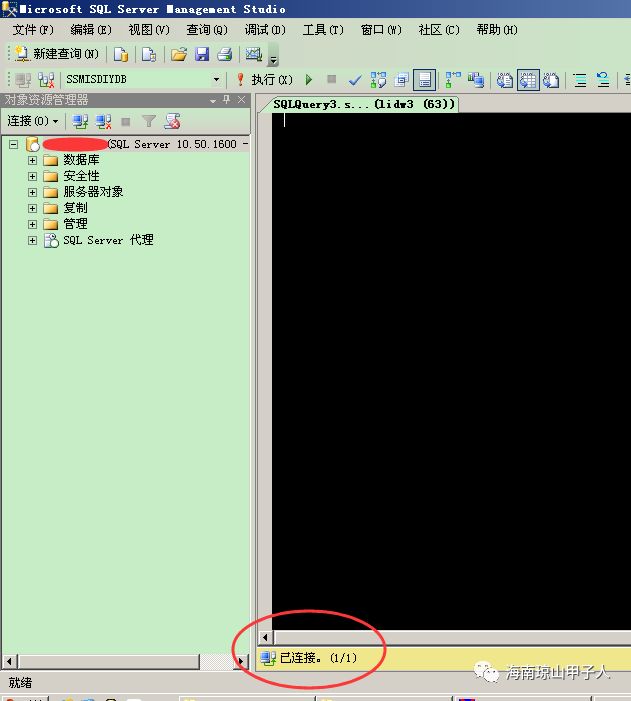The height and width of the screenshot is (701, 631).
Task: Click the Object Explorer Connect icon
Action: [x=80, y=122]
